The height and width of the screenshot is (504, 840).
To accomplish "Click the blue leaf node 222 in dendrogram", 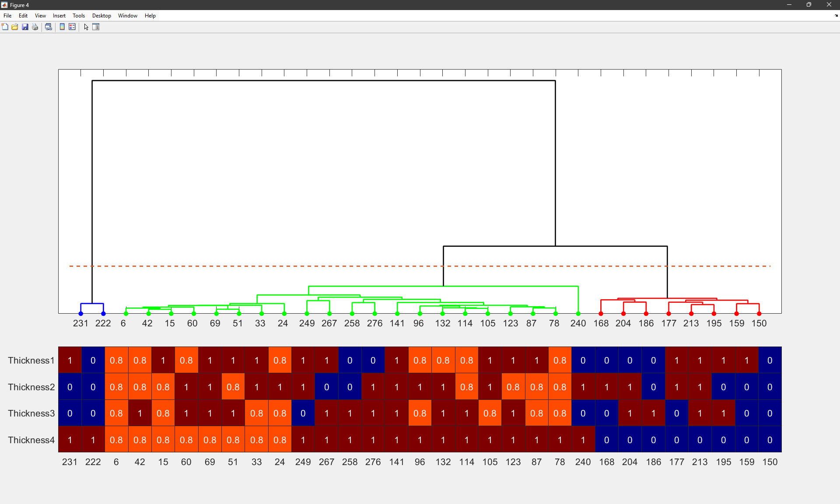I will coord(103,314).
